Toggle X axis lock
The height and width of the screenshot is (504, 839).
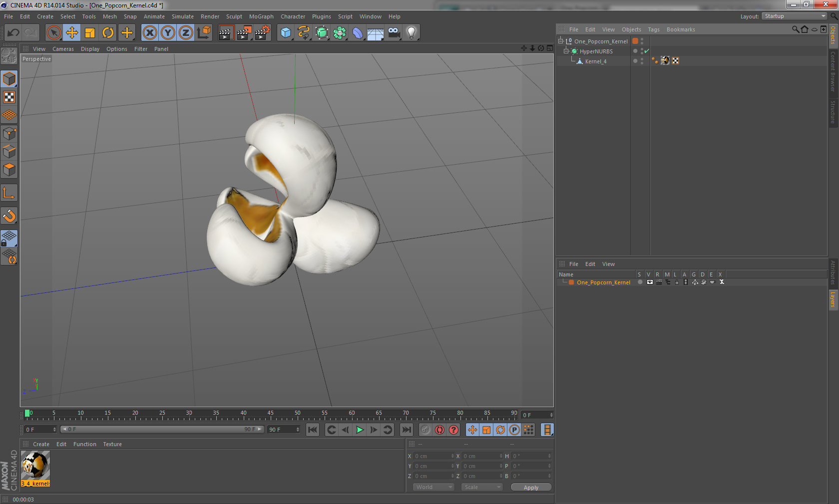(x=150, y=33)
